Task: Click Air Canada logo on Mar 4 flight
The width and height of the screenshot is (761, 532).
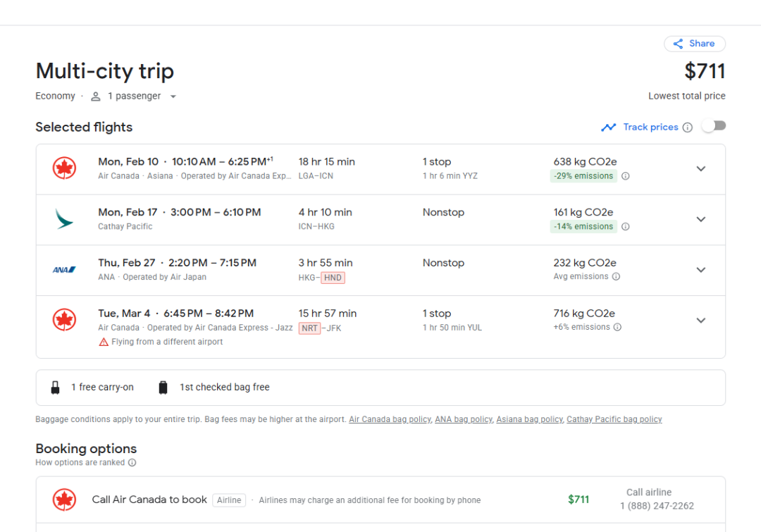Action: point(64,320)
